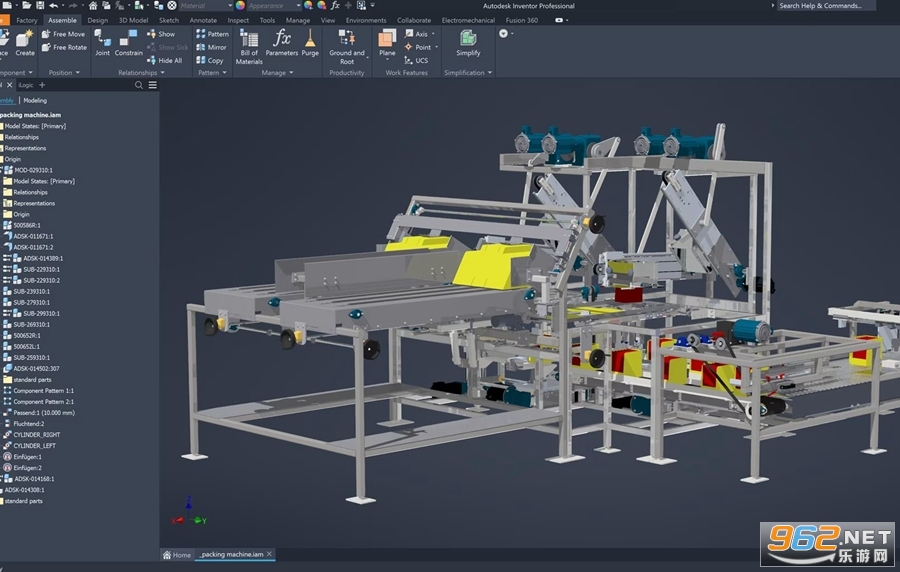Screen dimensions: 900x572
Task: Add a new browser panel with plus
Action: 42,85
